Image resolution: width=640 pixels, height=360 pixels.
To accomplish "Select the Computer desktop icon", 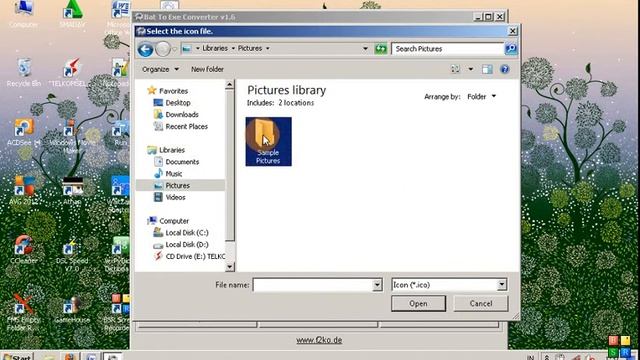I will (x=24, y=14).
